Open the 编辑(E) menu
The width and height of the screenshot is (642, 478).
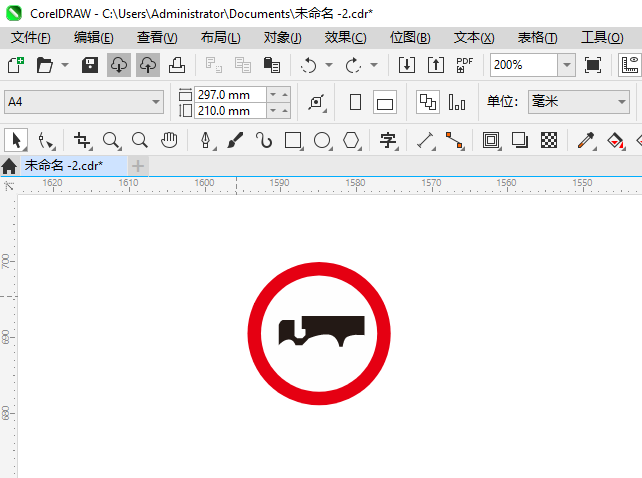[94, 38]
